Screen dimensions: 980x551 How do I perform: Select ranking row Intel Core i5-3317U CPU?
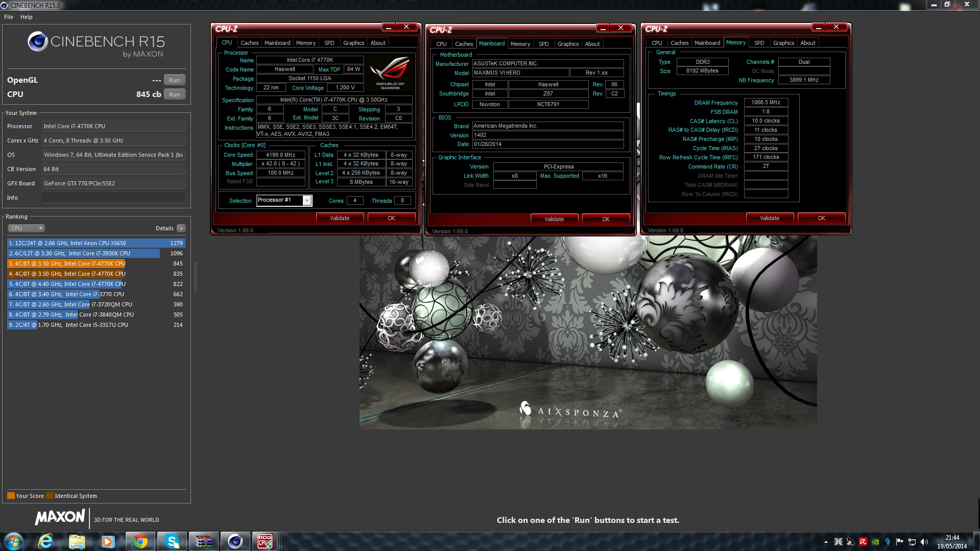[x=96, y=325]
